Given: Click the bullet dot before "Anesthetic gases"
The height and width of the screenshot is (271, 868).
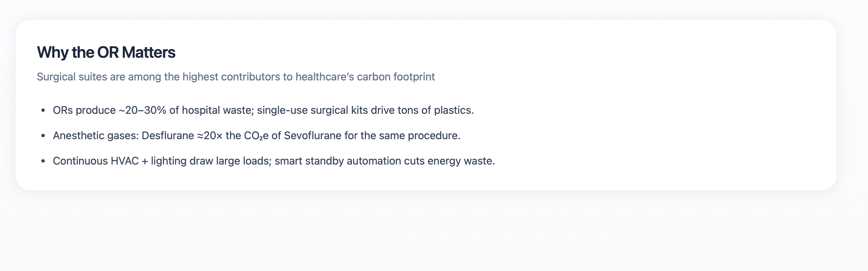Looking at the screenshot, I should (x=43, y=136).
